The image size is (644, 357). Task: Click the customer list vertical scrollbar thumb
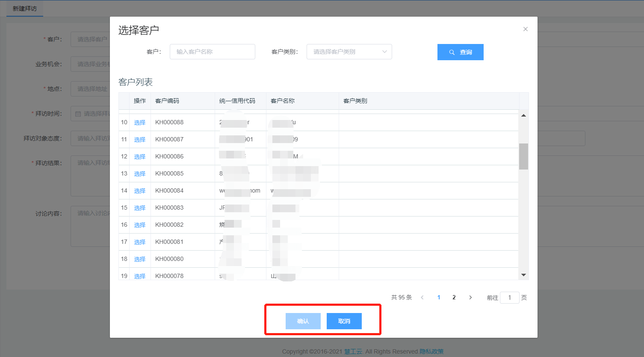523,156
